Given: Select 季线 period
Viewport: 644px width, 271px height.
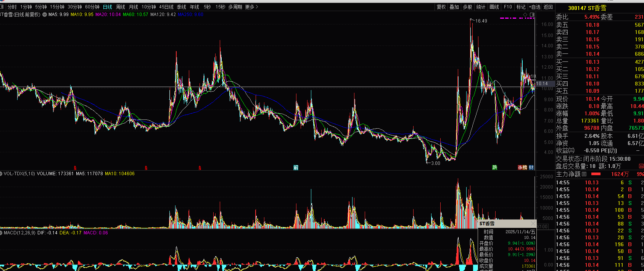Looking at the screenshot, I should pos(182,7).
